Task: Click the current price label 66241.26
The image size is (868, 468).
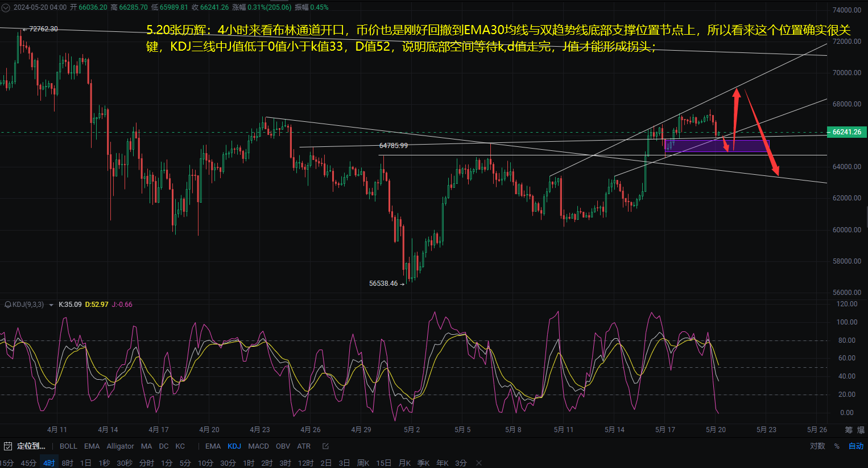Action: [847, 132]
